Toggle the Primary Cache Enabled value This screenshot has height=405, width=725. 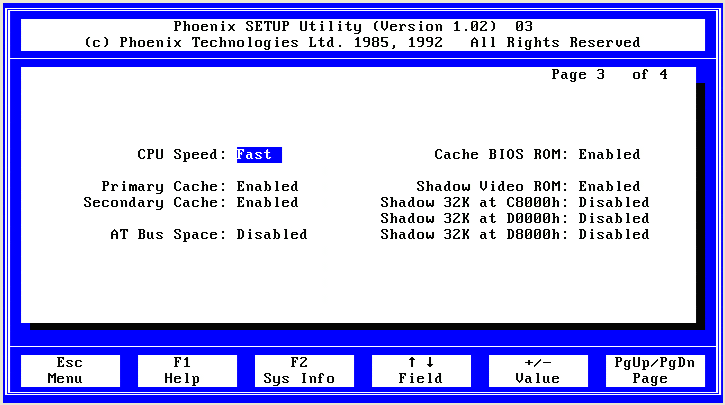point(267,186)
